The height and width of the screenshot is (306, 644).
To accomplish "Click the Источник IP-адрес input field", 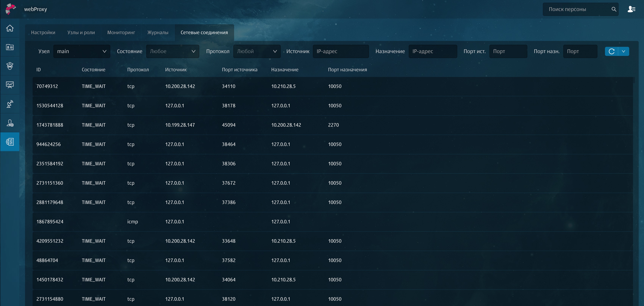I will click(x=341, y=51).
